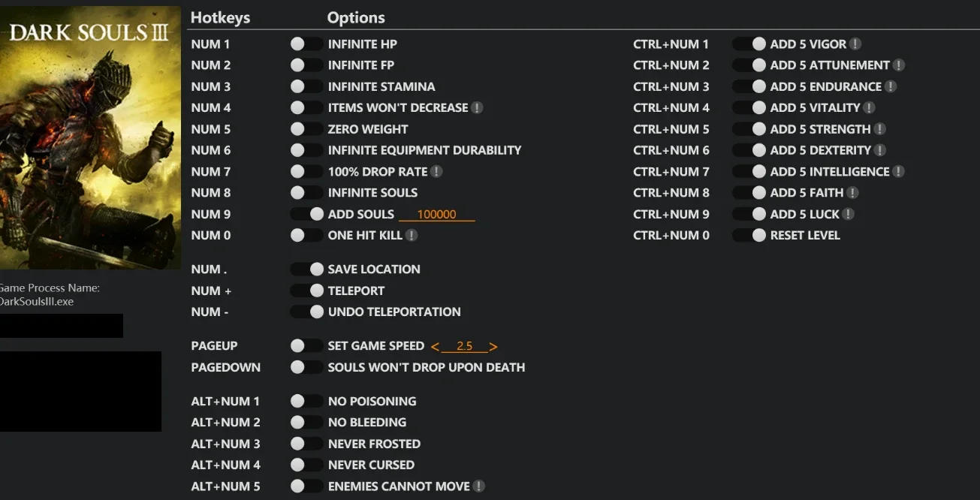Decrease game speed with left arrow

pyautogui.click(x=435, y=347)
